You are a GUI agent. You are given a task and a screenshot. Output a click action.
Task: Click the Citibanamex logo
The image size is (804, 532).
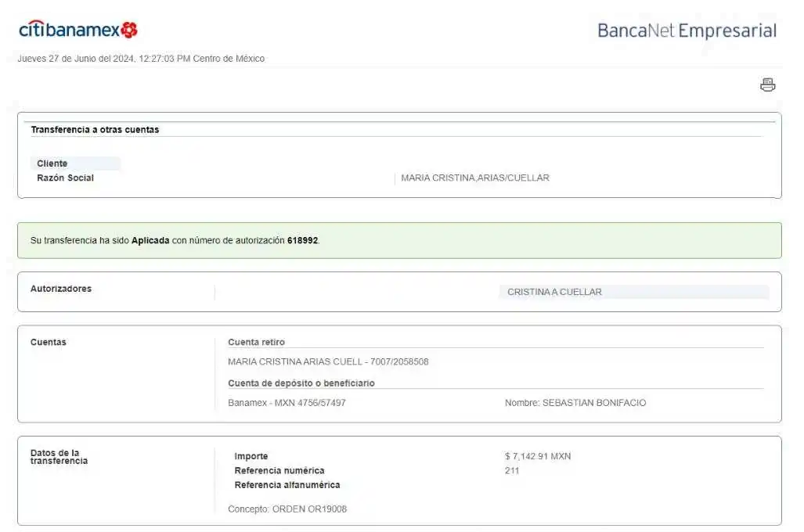point(78,30)
